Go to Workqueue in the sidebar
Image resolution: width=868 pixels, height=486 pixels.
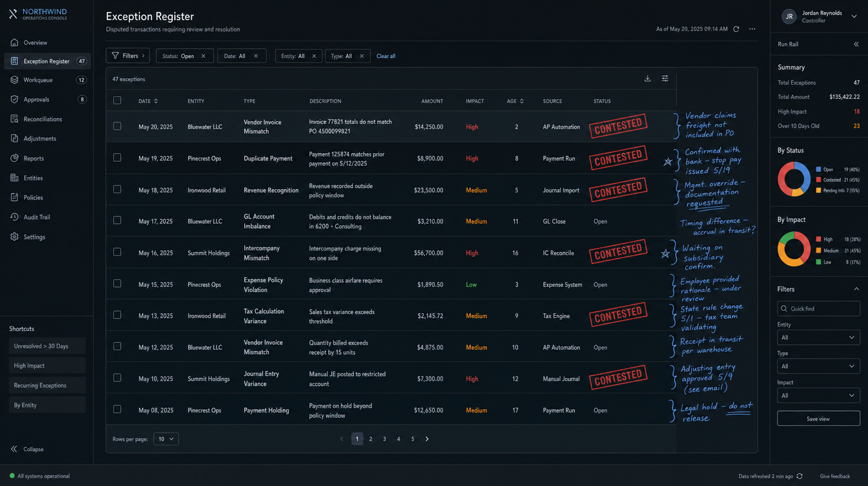[38, 80]
